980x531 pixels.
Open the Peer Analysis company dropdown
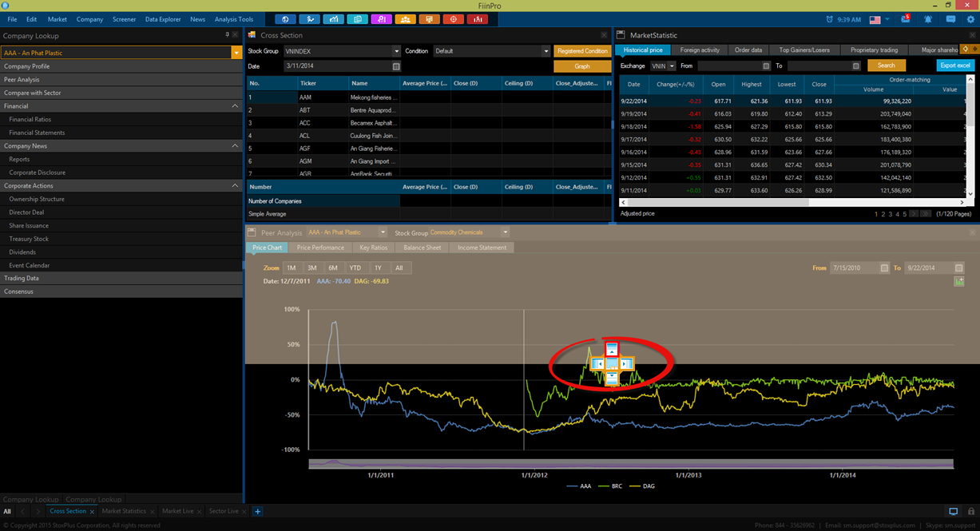pyautogui.click(x=384, y=233)
